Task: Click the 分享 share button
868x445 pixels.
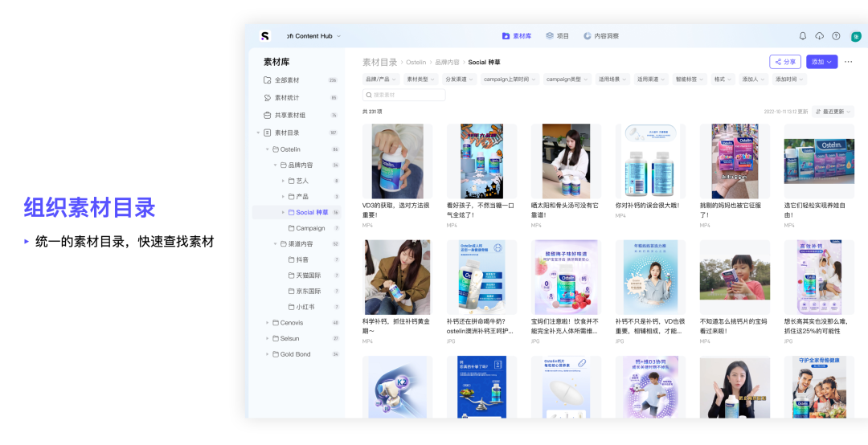Action: click(784, 62)
